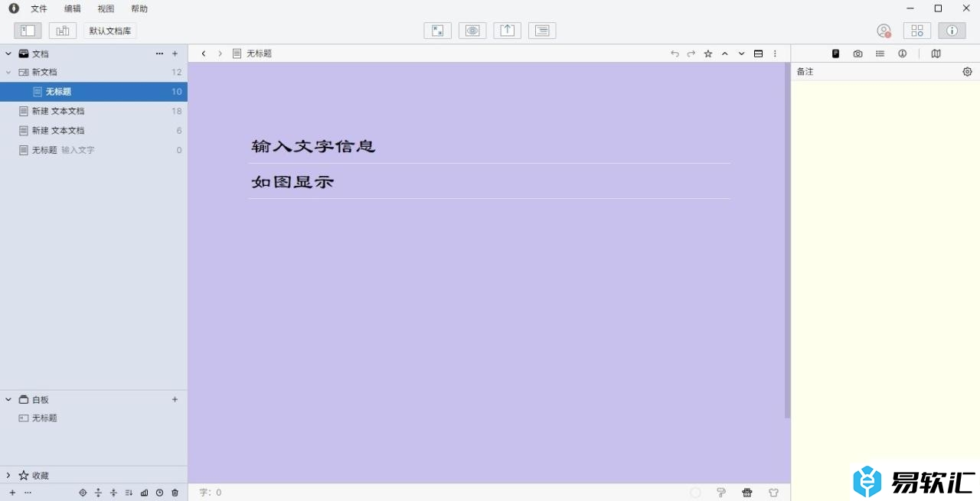The width and height of the screenshot is (980, 501).
Task: Open the 新建 文本文档 item with count 6
Action: click(93, 131)
